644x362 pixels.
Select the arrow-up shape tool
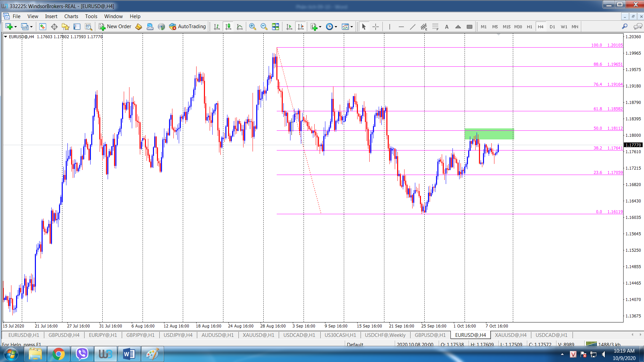pyautogui.click(x=458, y=26)
